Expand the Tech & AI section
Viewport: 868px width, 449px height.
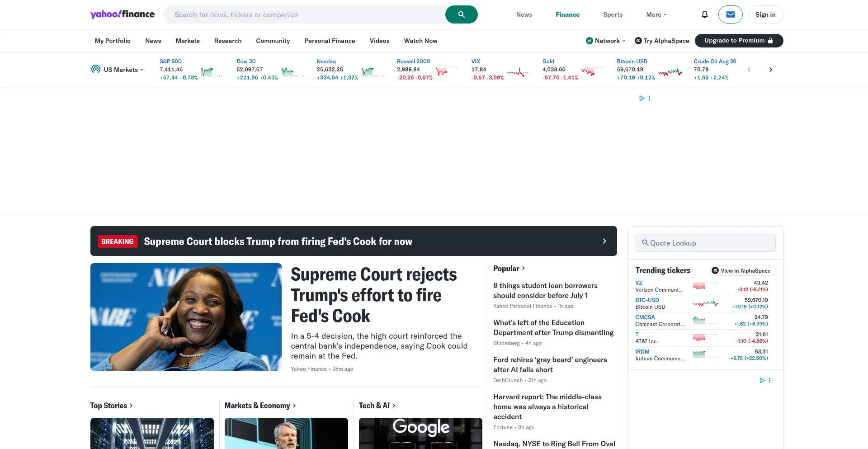[x=377, y=406]
